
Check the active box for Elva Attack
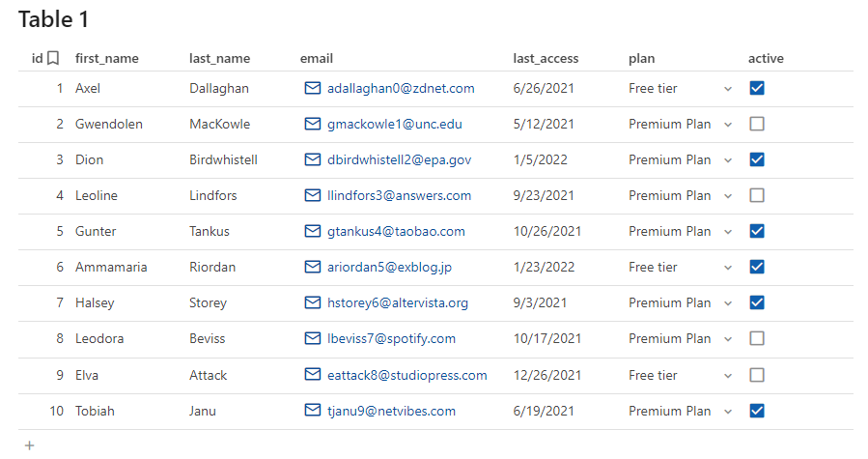tap(757, 375)
